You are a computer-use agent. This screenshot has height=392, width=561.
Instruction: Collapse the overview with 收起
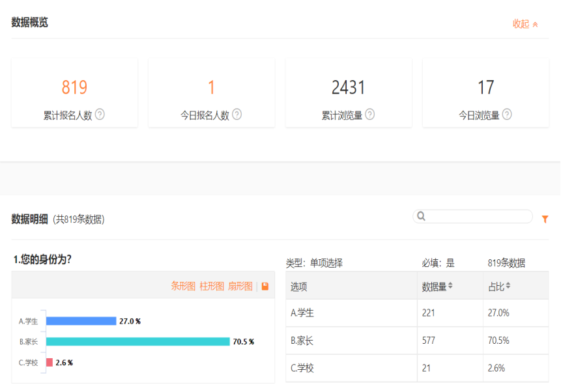click(525, 24)
